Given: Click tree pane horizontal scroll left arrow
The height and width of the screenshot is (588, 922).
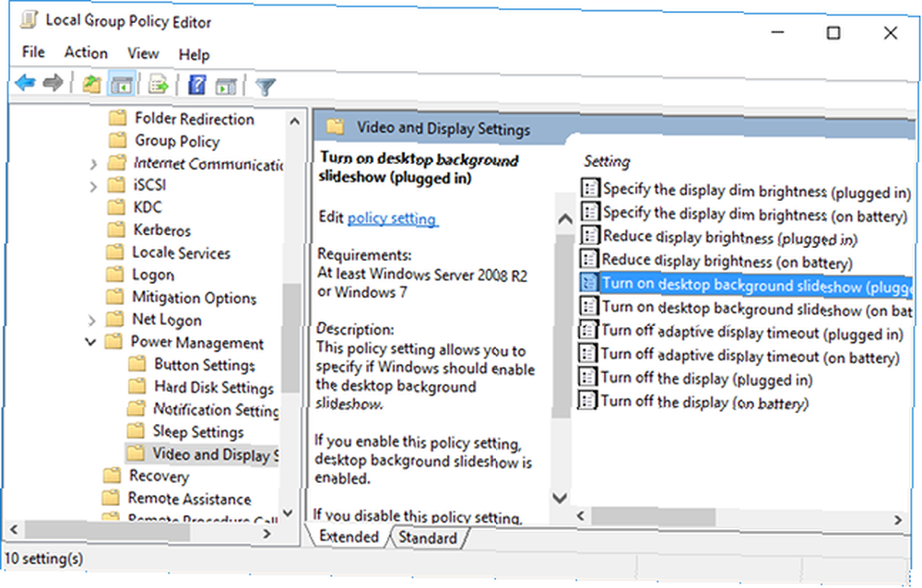Looking at the screenshot, I should coord(14,529).
